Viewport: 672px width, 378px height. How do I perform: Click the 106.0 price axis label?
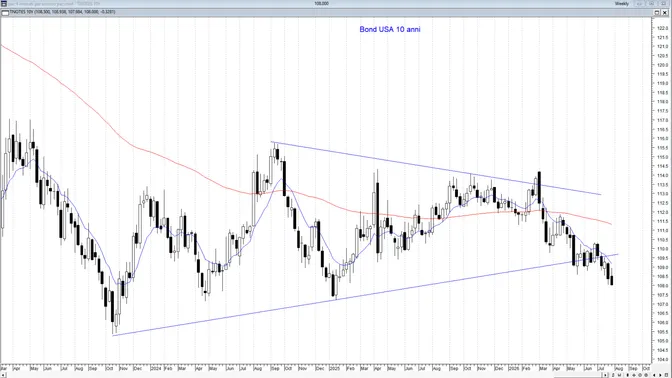[x=662, y=323]
